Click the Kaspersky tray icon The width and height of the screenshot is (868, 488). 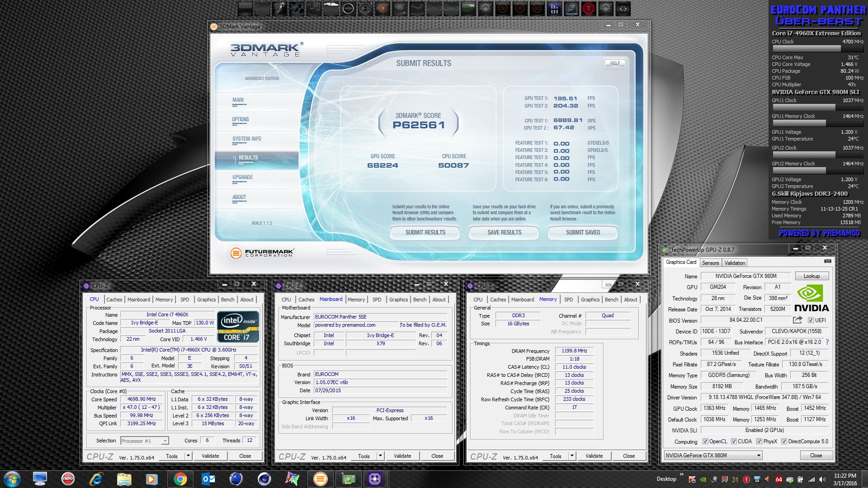[692, 479]
